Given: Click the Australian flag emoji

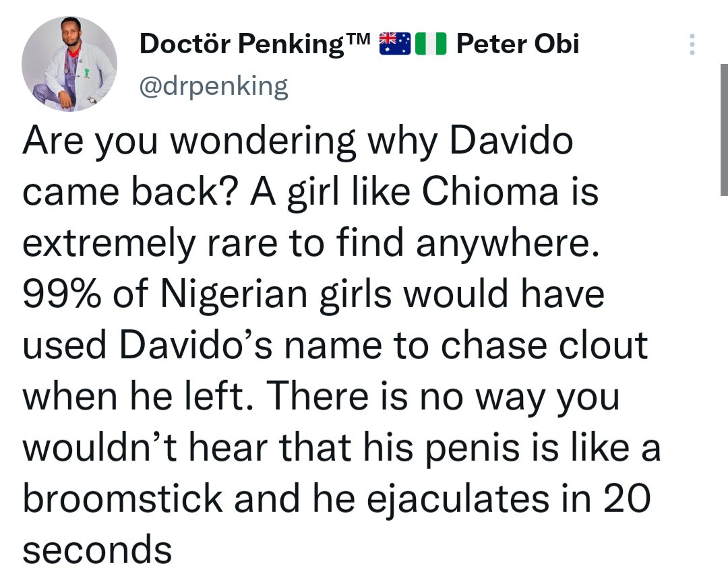Looking at the screenshot, I should pyautogui.click(x=395, y=44).
